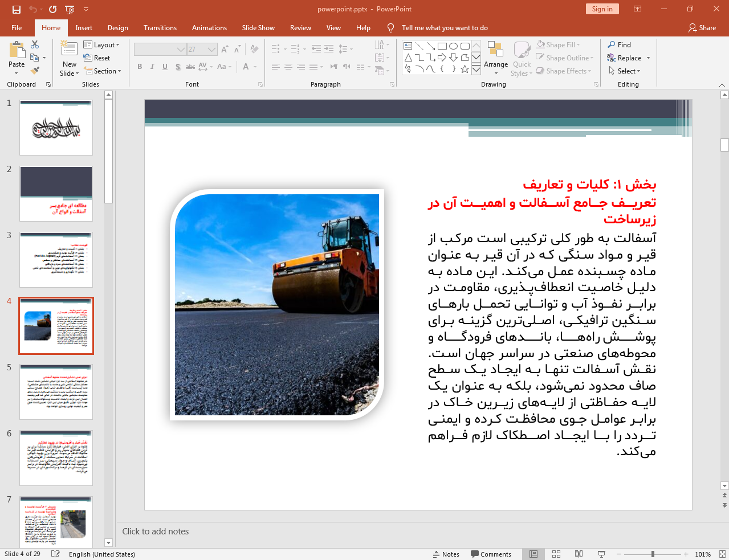Open the Layout dropdown

tap(101, 45)
